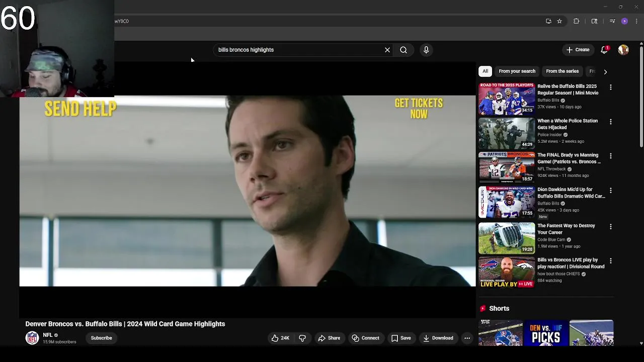Open the browser extensions puzzle icon
Image resolution: width=644 pixels, height=362 pixels.
(577, 21)
